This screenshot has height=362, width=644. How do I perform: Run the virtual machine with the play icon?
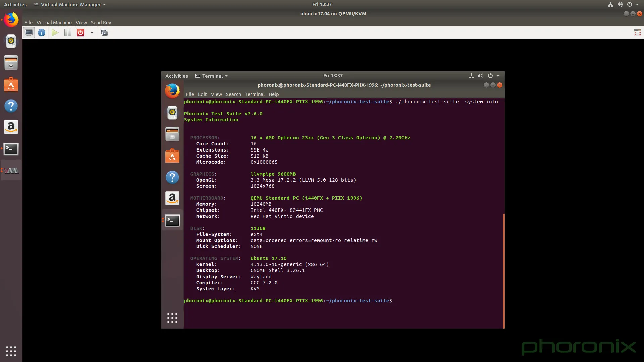click(x=55, y=32)
